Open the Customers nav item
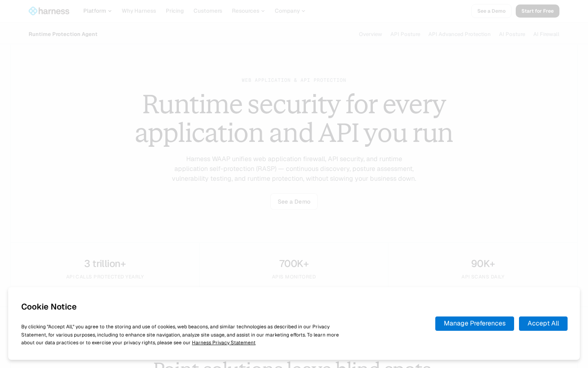Image resolution: width=588 pixels, height=368 pixels. pos(208,11)
